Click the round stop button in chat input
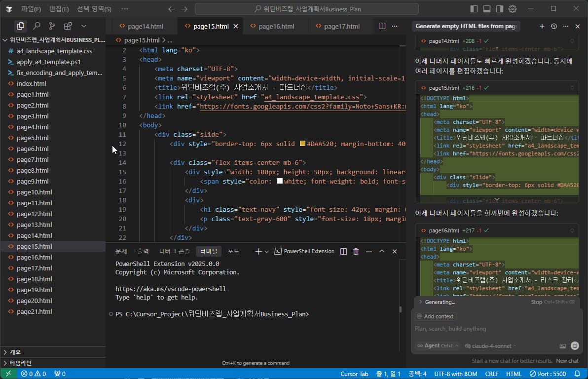The image size is (588, 379). pyautogui.click(x=575, y=345)
